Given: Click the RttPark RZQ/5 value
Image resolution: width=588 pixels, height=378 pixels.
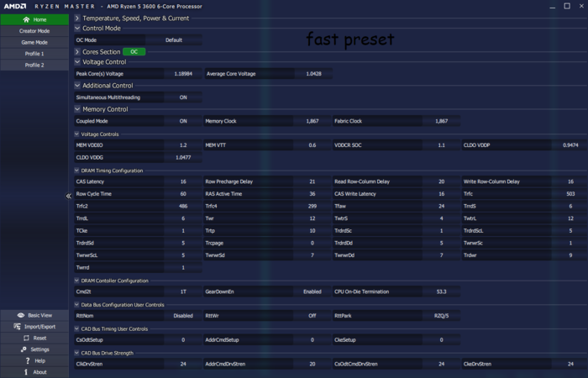Looking at the screenshot, I should pos(441,316).
